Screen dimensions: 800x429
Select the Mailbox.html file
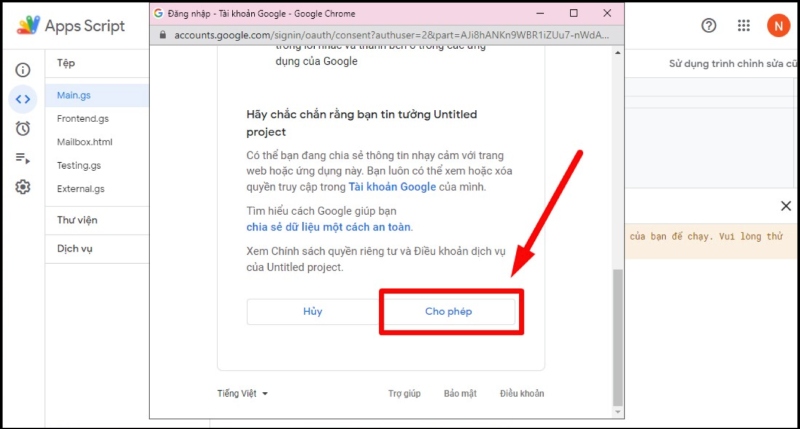pos(85,142)
